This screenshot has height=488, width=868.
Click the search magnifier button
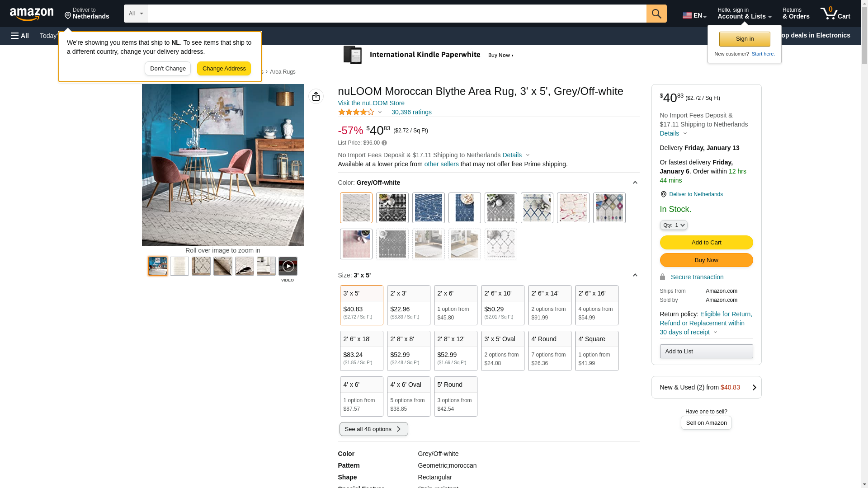[x=656, y=14]
